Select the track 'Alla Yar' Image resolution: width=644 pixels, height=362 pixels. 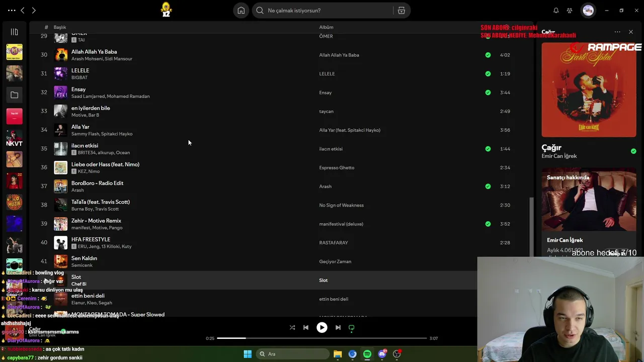pyautogui.click(x=80, y=127)
